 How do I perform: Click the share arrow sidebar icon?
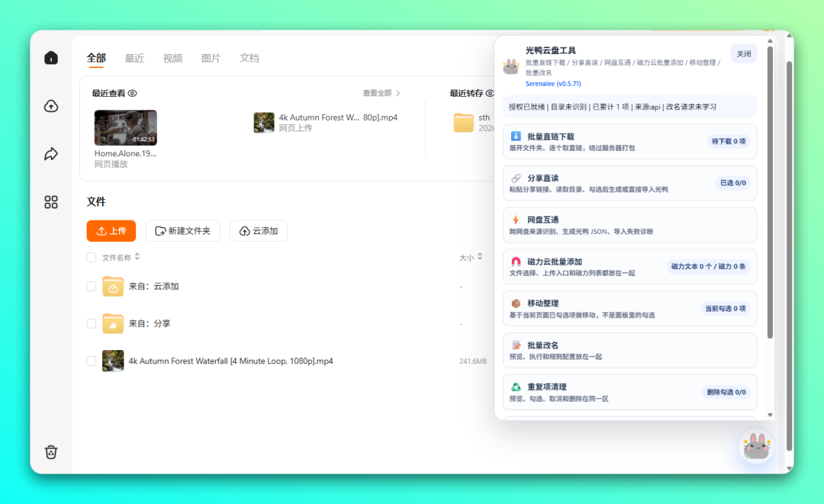pyautogui.click(x=51, y=154)
